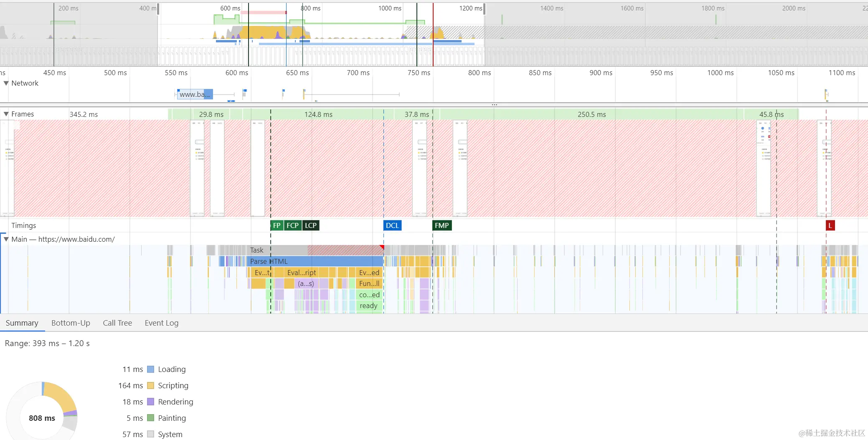Select the red L load marker
Viewport: 868px width, 440px height.
830,225
